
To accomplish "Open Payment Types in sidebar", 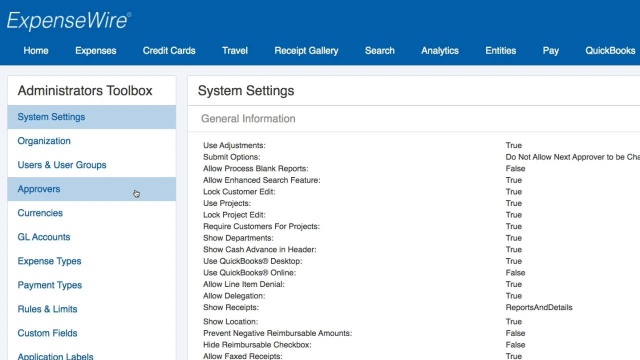I will tap(92, 285).
